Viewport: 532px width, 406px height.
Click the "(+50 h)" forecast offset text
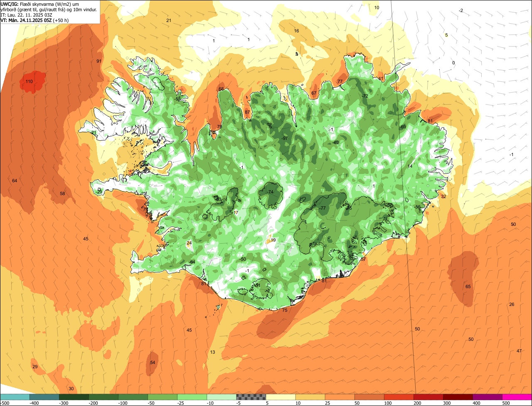tap(61, 20)
